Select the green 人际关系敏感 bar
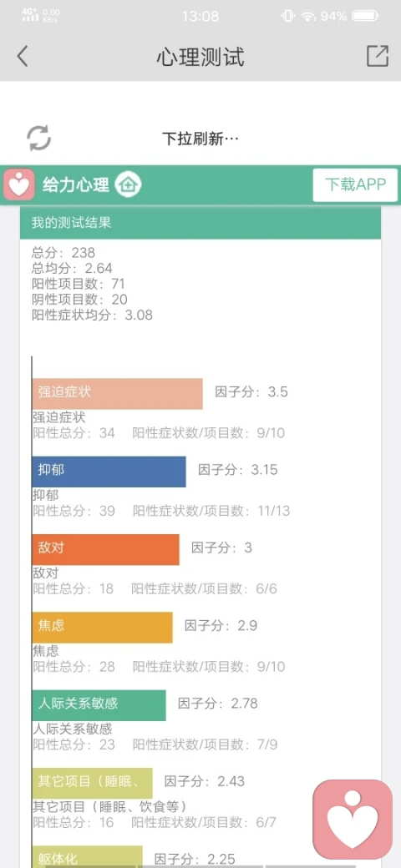The image size is (401, 868). 99,705
